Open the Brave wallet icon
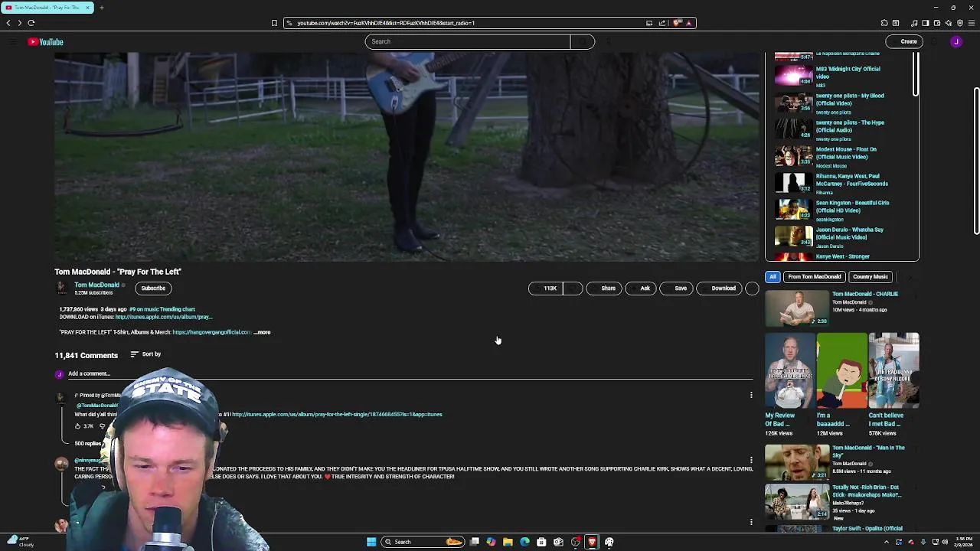 937,23
